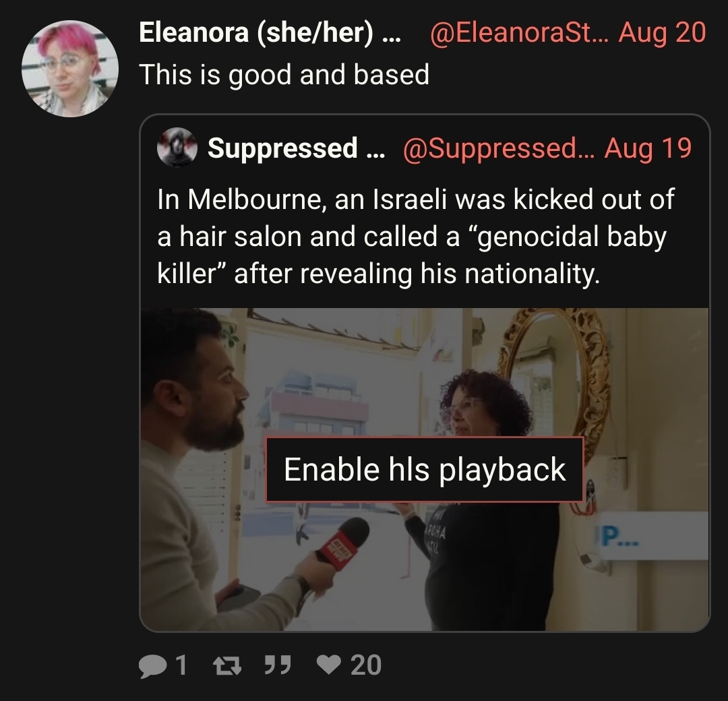Viewport: 728px width, 701px height.
Task: Click the video thumbnail of the interview
Action: coord(425,469)
